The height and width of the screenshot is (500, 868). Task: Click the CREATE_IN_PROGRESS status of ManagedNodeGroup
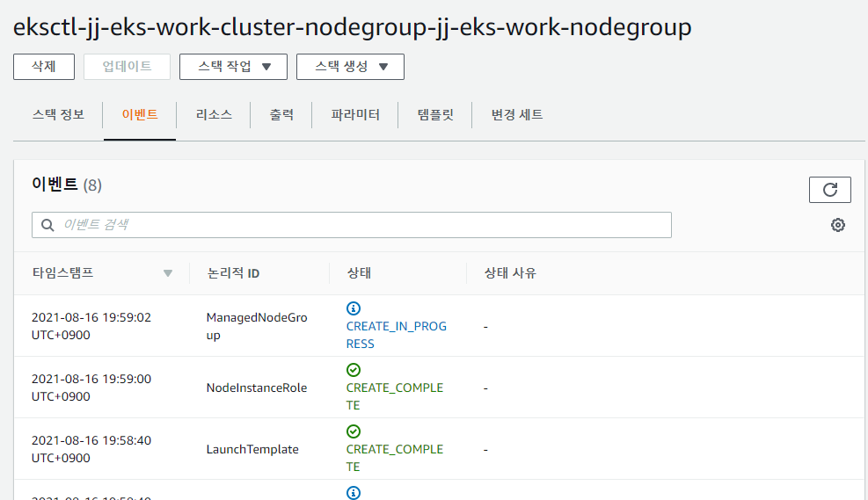(397, 335)
